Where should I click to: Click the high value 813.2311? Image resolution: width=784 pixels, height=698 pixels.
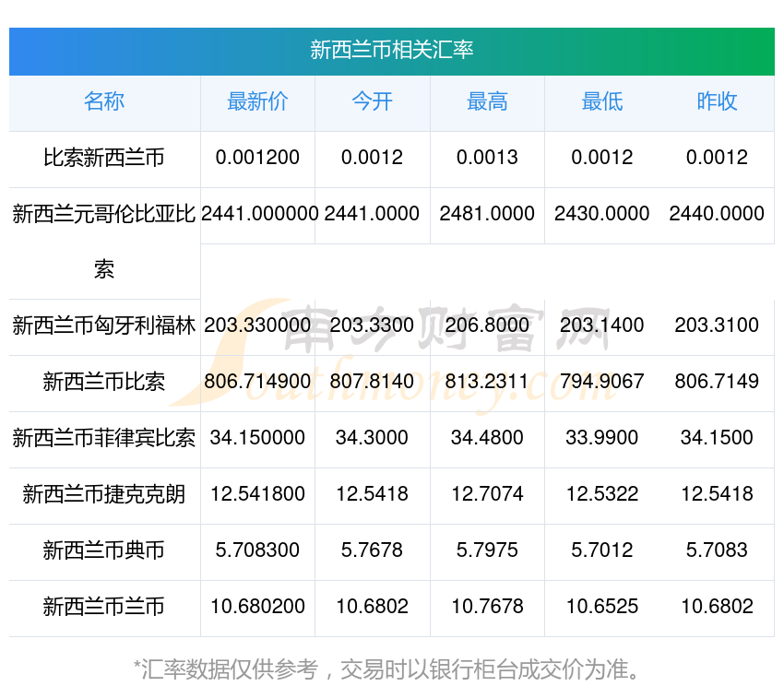point(487,382)
